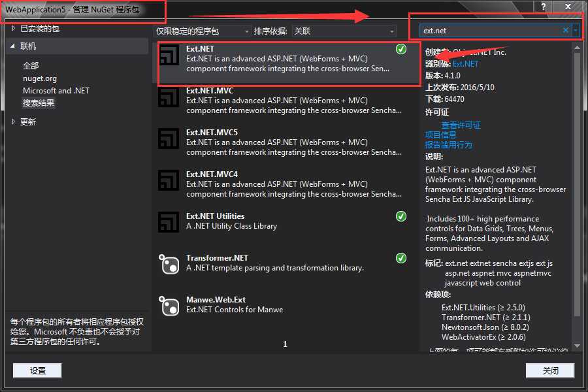Click the 设置 button
588x392 pixels.
[x=37, y=370]
